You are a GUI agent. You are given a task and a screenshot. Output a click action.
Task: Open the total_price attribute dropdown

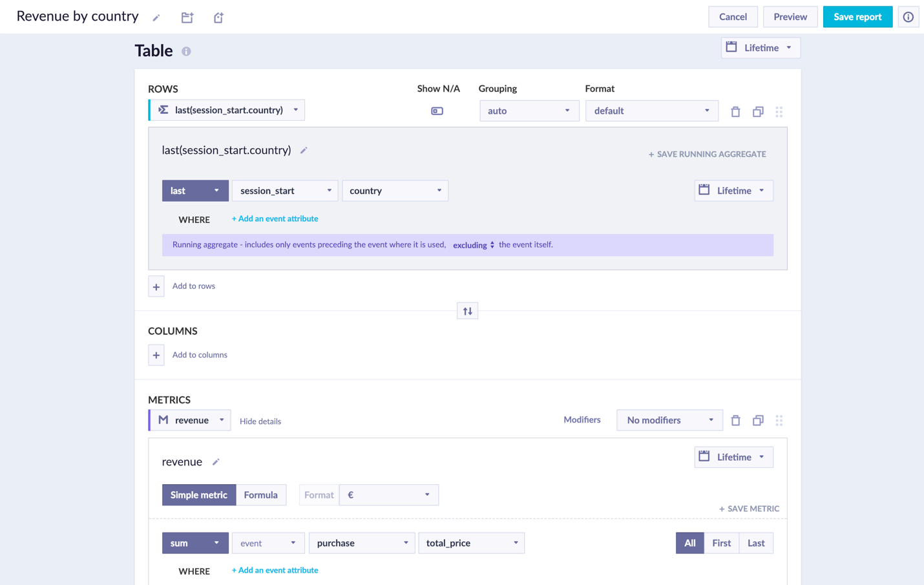pyautogui.click(x=471, y=543)
